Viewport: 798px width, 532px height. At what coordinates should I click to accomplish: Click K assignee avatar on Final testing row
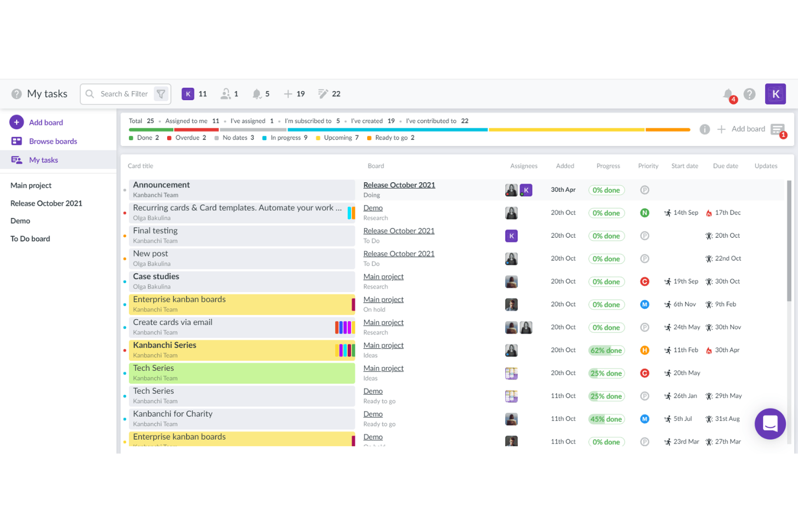(x=511, y=236)
